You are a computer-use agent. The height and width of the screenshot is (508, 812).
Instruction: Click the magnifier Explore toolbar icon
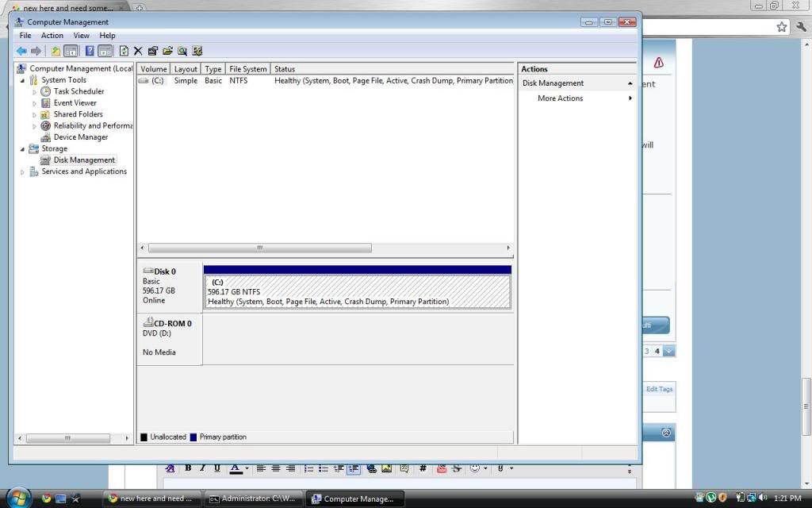coord(182,51)
